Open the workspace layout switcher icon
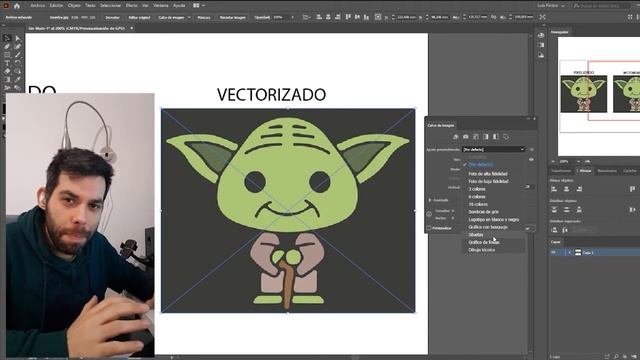This screenshot has height=360, width=640. [x=199, y=6]
